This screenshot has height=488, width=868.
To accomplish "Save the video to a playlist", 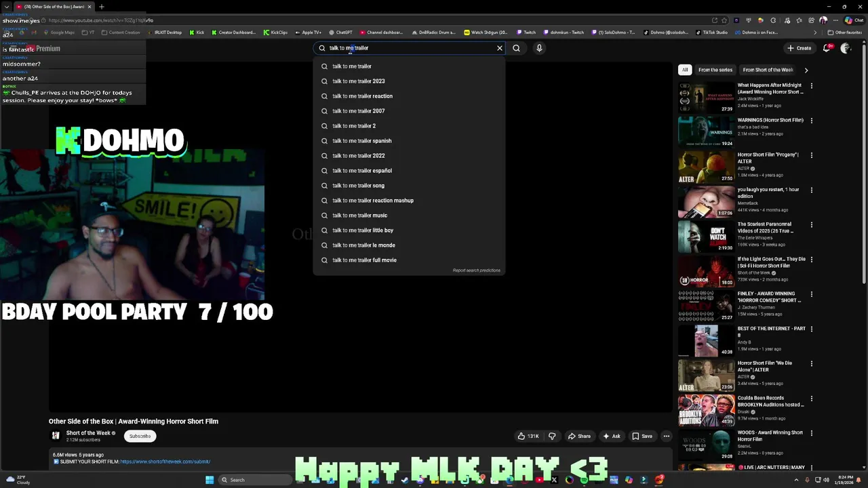I will pos(642,436).
